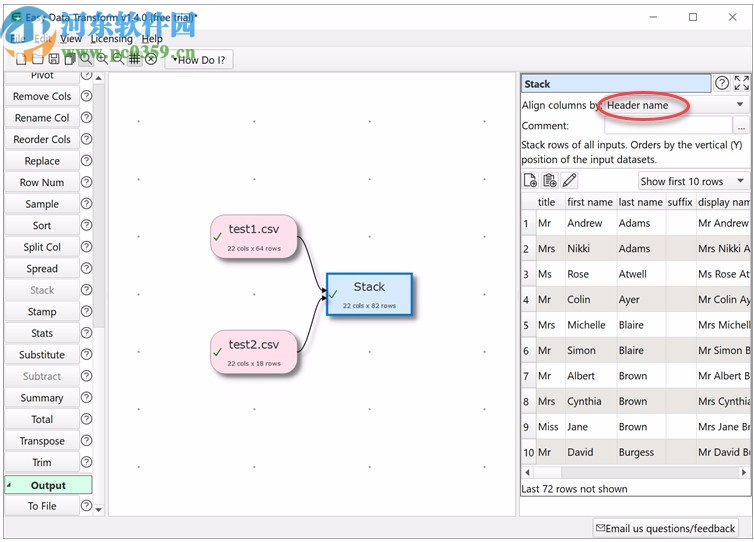Viewport: 754px width, 542px height.
Task: Click the To File output button
Action: [42, 506]
